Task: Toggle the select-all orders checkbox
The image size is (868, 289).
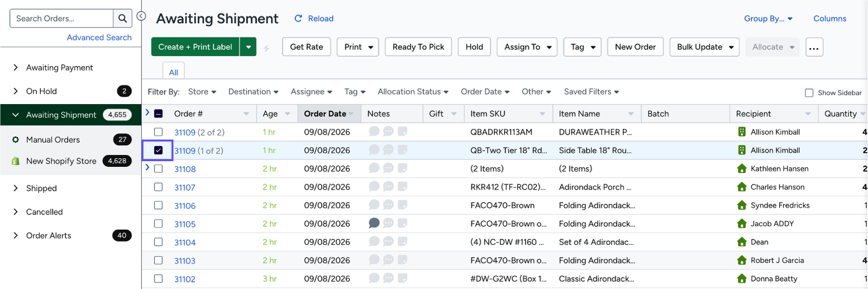Action: [158, 114]
